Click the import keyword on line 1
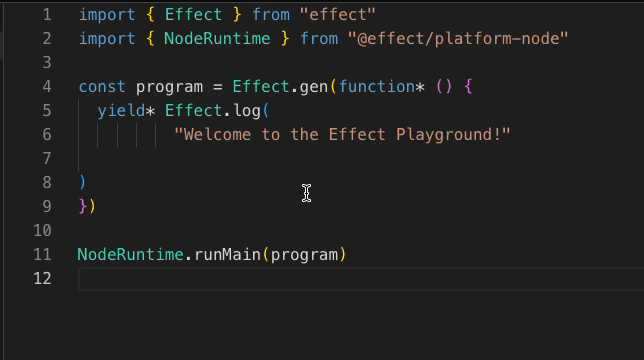The width and height of the screenshot is (644, 360). tap(107, 16)
